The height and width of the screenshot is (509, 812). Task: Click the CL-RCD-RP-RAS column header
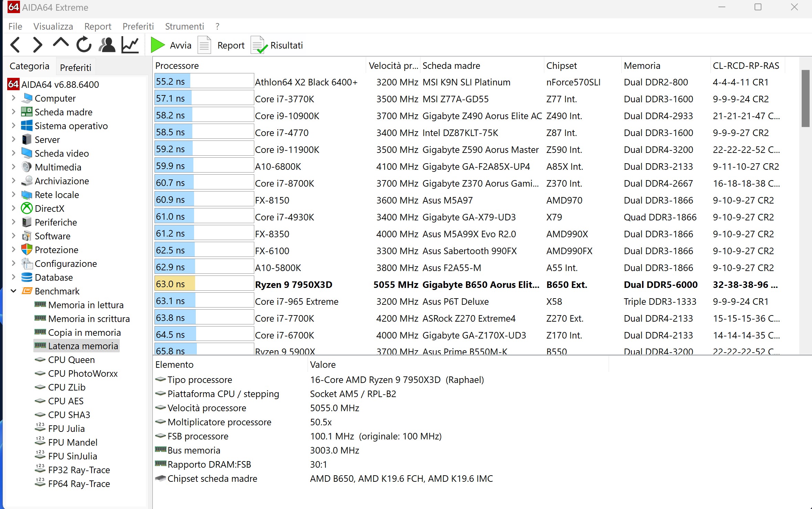(746, 65)
